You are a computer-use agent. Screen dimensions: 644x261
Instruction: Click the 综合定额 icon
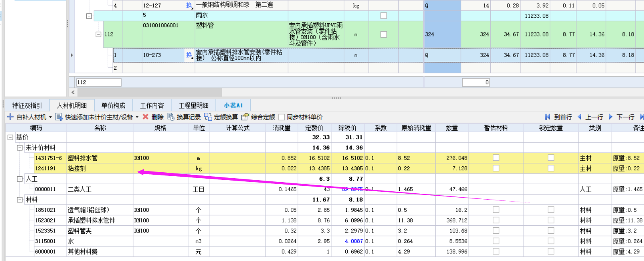tap(245, 117)
